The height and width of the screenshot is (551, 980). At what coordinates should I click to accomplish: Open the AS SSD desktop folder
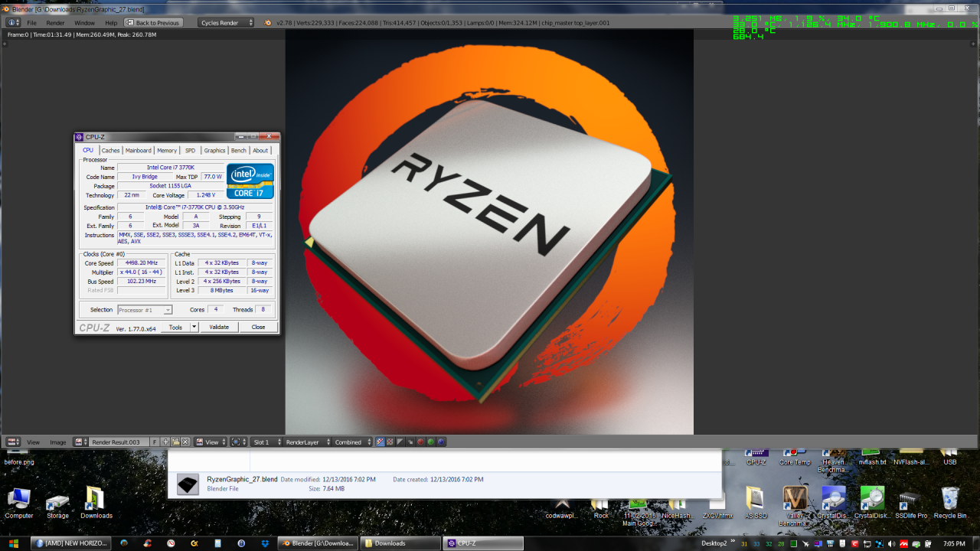pos(756,503)
